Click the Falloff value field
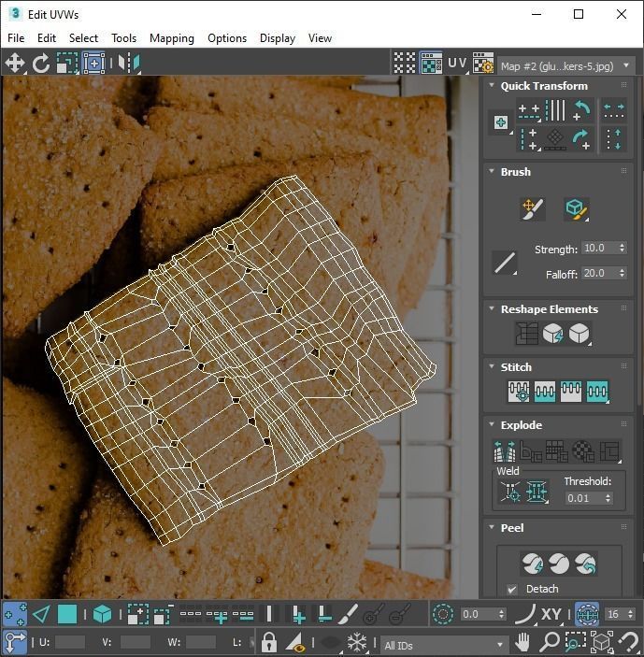The width and height of the screenshot is (644, 657). click(598, 273)
